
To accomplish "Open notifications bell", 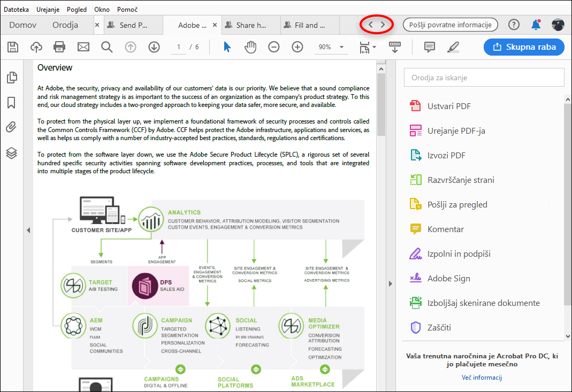I will (536, 25).
